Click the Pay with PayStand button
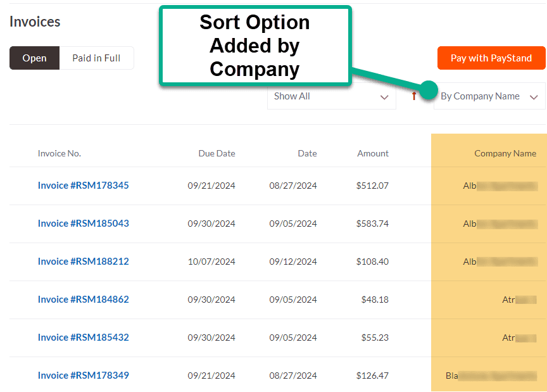Viewport: 547px width, 392px height. click(491, 58)
